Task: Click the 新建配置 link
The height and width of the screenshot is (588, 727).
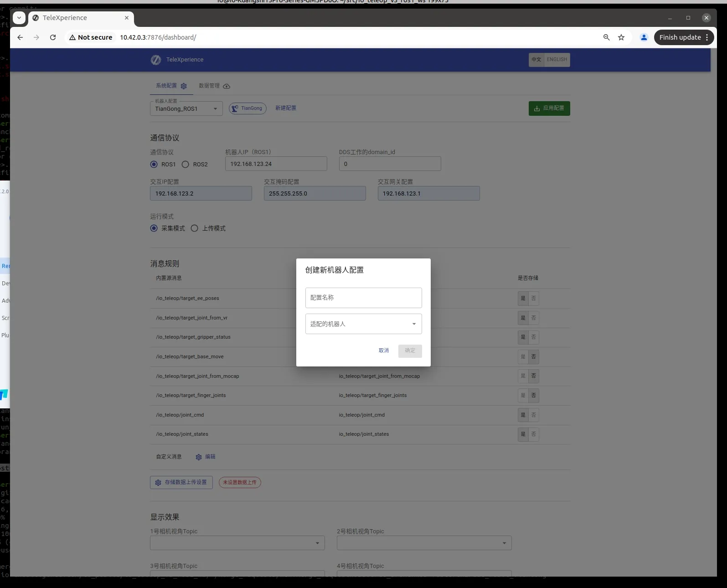Action: click(286, 108)
